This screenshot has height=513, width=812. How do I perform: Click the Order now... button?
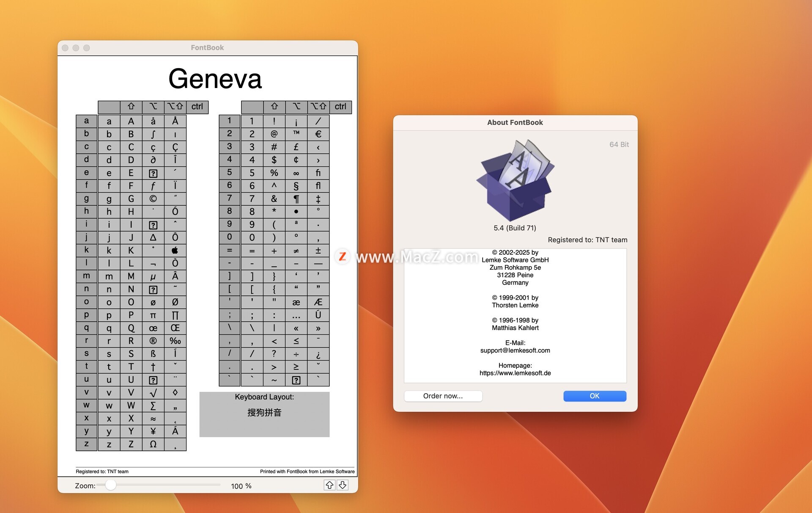pos(443,396)
